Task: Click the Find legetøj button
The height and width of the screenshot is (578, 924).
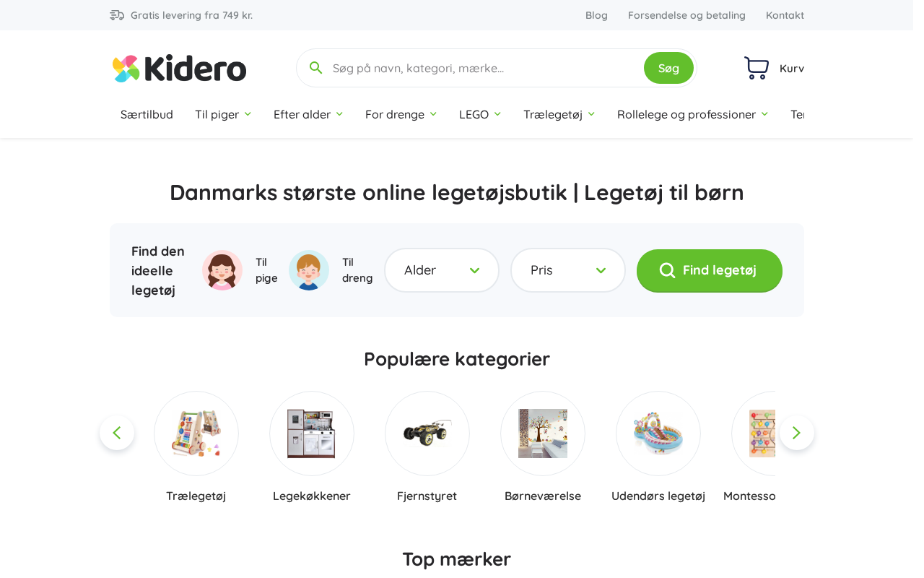Action: (x=710, y=270)
